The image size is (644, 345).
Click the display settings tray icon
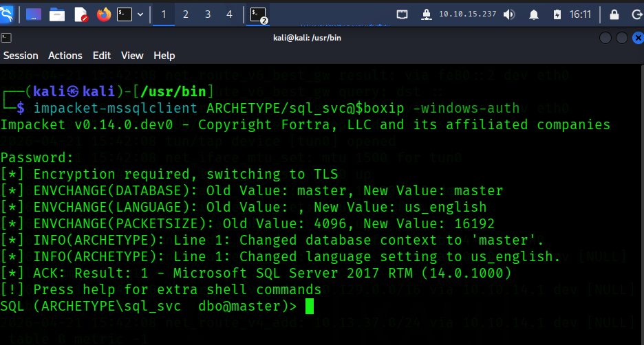point(402,14)
